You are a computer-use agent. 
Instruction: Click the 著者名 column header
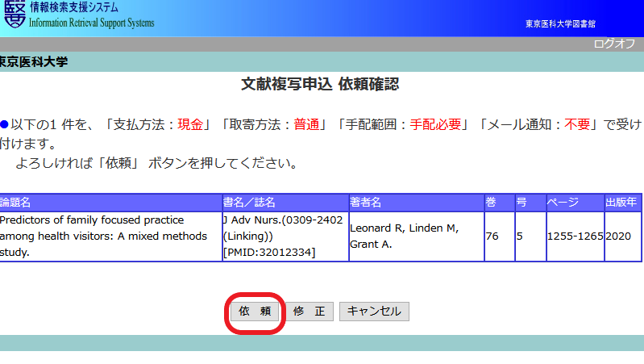pyautogui.click(x=417, y=203)
